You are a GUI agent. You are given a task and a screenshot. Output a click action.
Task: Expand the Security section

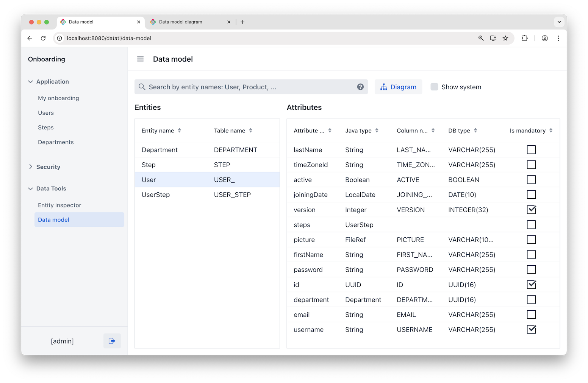[30, 167]
